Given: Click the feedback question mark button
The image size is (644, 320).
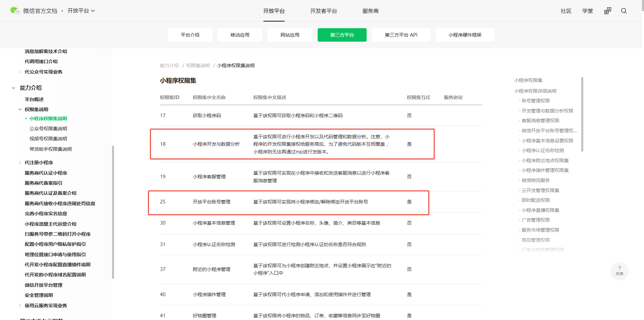Looking at the screenshot, I should tap(619, 271).
